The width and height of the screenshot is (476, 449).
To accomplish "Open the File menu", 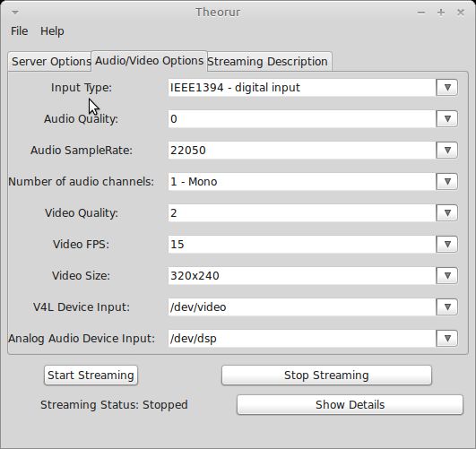I will click(19, 31).
